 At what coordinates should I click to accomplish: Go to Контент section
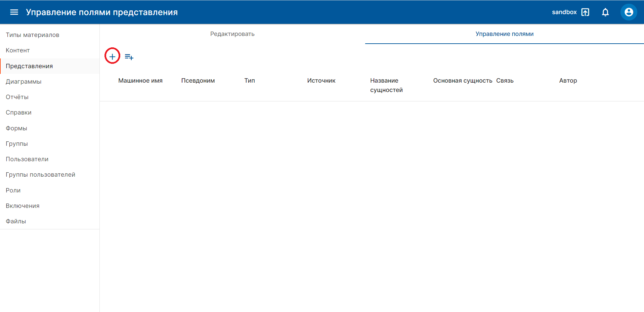18,50
